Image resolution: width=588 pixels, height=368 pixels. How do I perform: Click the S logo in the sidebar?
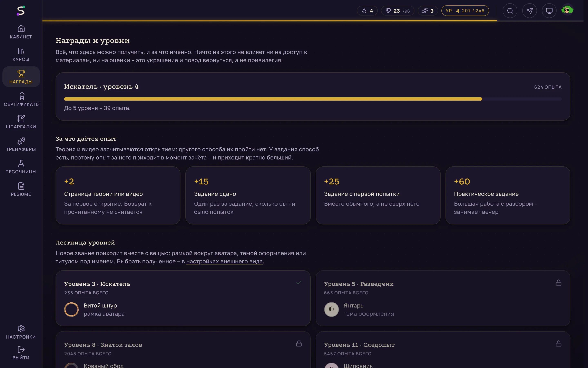pos(21,11)
